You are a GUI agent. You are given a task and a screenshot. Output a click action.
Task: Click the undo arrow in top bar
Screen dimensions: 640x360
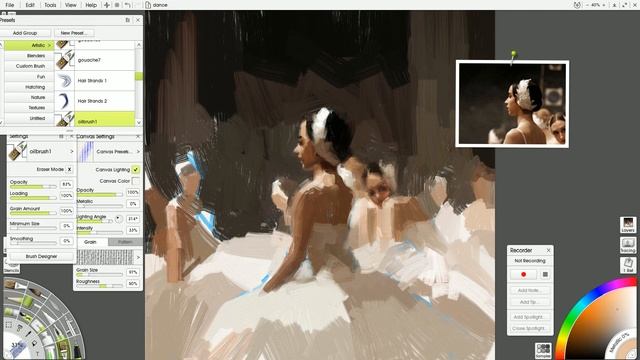point(128,5)
